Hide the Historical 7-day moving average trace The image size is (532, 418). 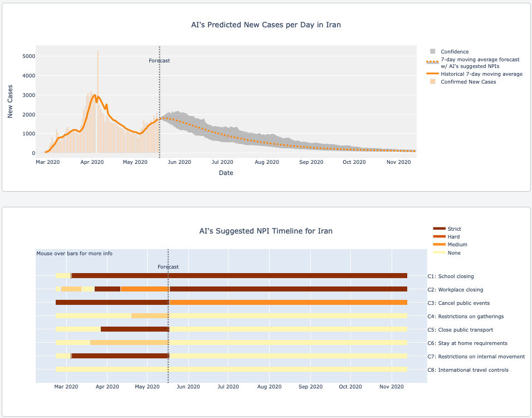[x=481, y=74]
